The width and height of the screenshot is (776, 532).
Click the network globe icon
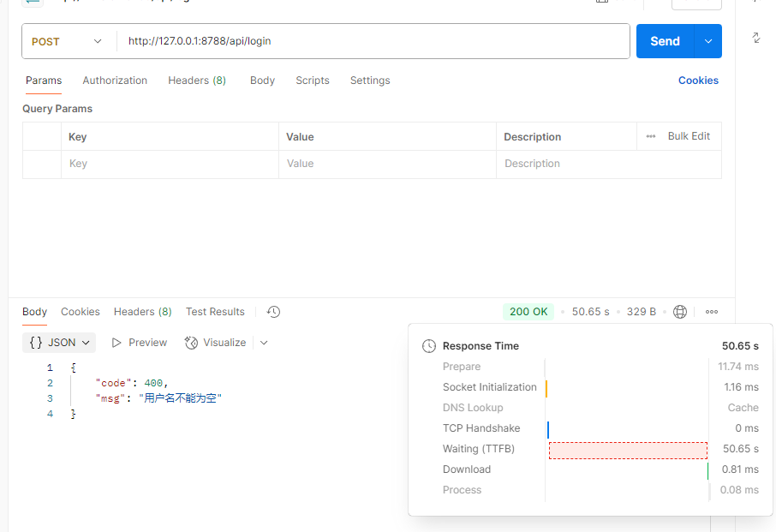coord(680,312)
